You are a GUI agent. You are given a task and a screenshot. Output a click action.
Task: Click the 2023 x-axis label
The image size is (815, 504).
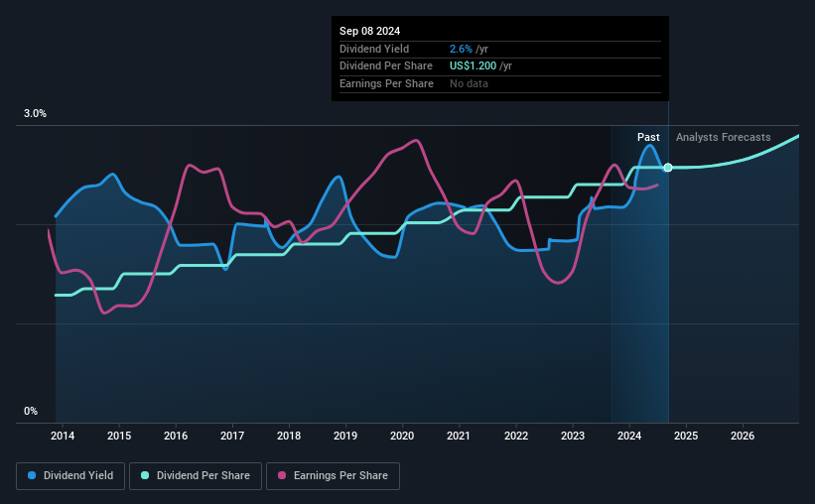click(573, 436)
